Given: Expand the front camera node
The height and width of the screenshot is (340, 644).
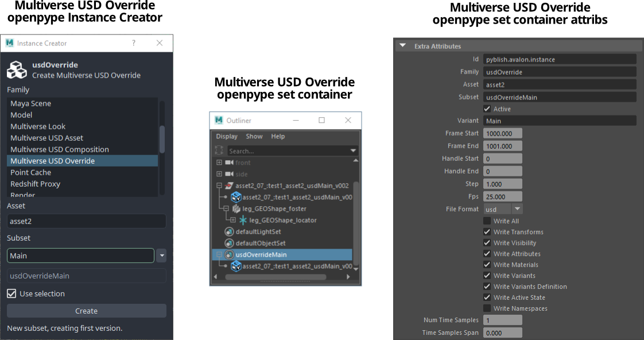Looking at the screenshot, I should (x=219, y=163).
